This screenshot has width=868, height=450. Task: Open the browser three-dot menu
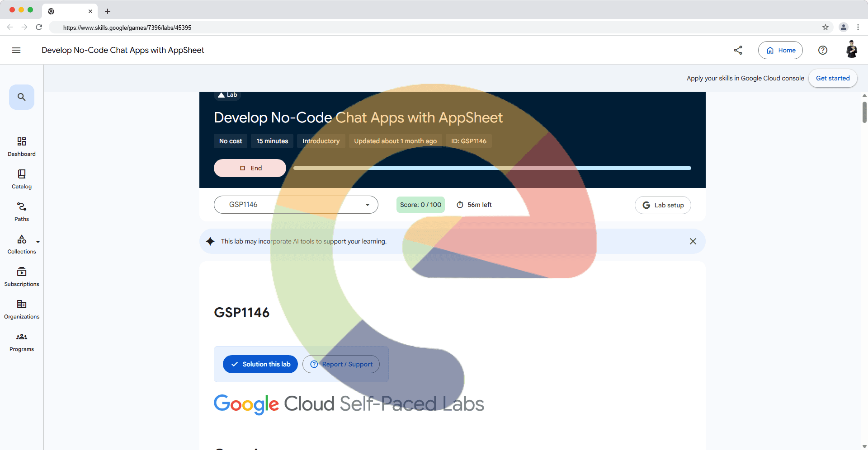[858, 27]
